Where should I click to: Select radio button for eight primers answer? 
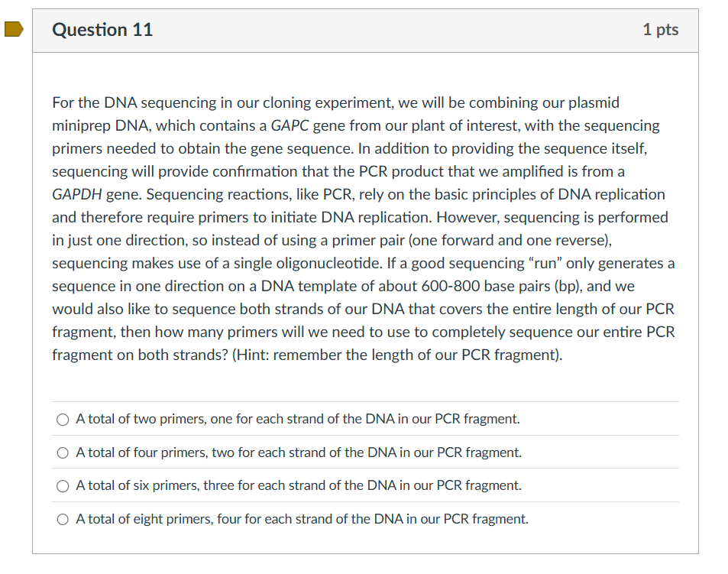click(62, 519)
